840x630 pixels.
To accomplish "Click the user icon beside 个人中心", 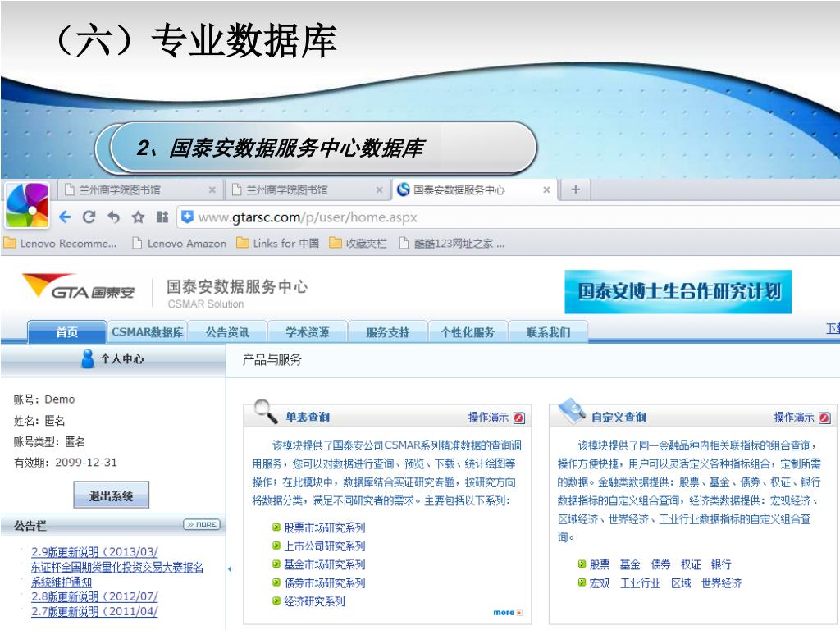I will (x=87, y=358).
